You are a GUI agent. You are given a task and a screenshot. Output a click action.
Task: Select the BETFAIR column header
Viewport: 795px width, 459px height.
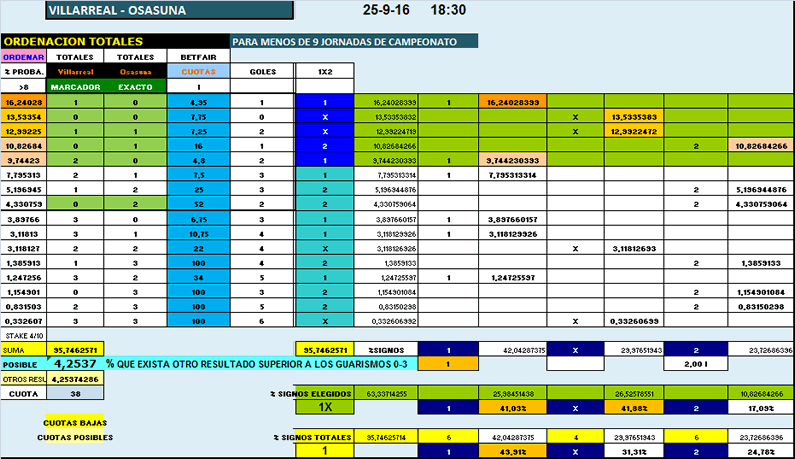click(198, 57)
